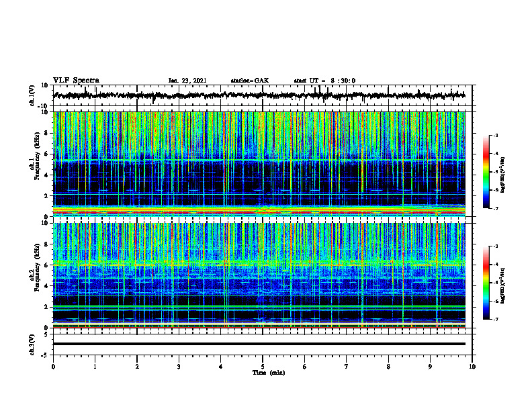Click the "4" kHz tick of ch.2 spectrogram
The image size is (532, 411).
(x=46, y=286)
